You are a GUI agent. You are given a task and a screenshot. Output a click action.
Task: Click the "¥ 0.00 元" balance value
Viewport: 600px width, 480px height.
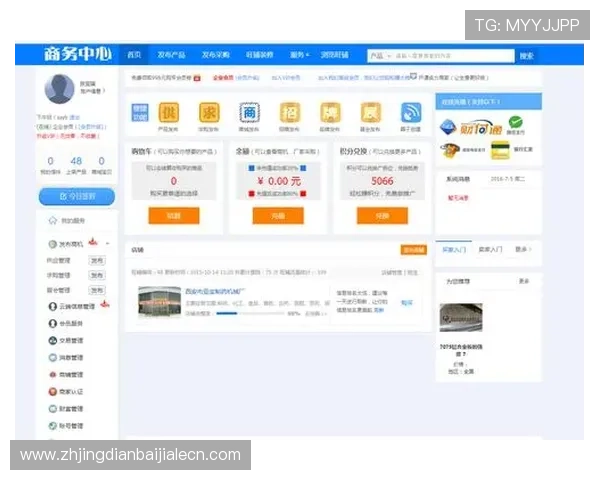(x=279, y=181)
